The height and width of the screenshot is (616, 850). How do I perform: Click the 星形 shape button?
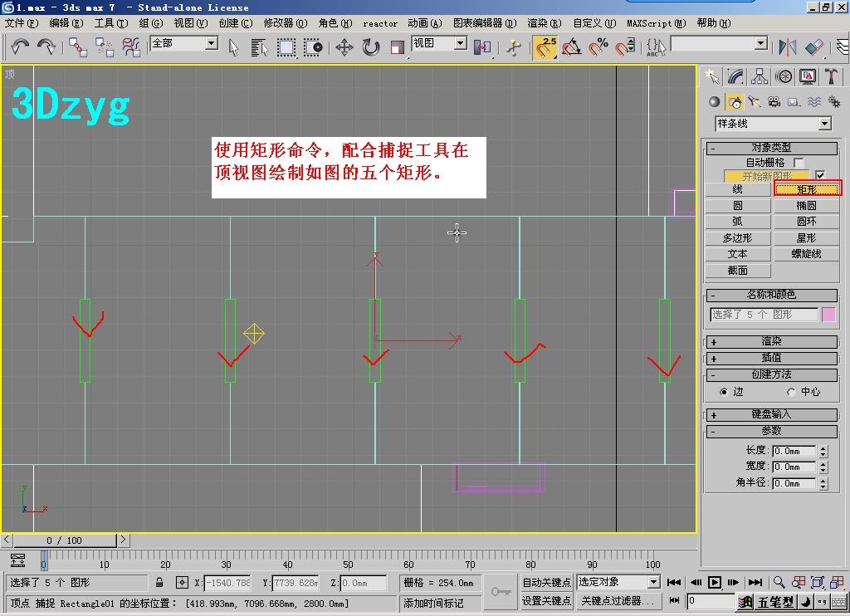806,238
